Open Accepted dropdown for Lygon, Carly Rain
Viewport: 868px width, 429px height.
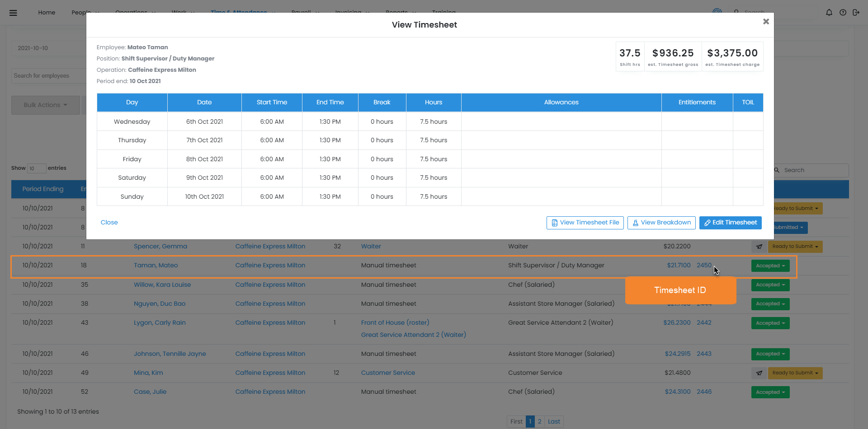tap(770, 323)
